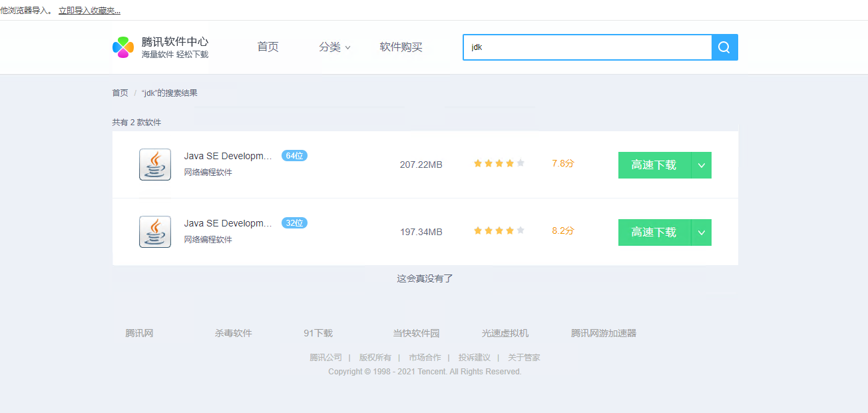Click the 共有 2 款软件 count text
The height and width of the screenshot is (413, 868).
pyautogui.click(x=136, y=123)
